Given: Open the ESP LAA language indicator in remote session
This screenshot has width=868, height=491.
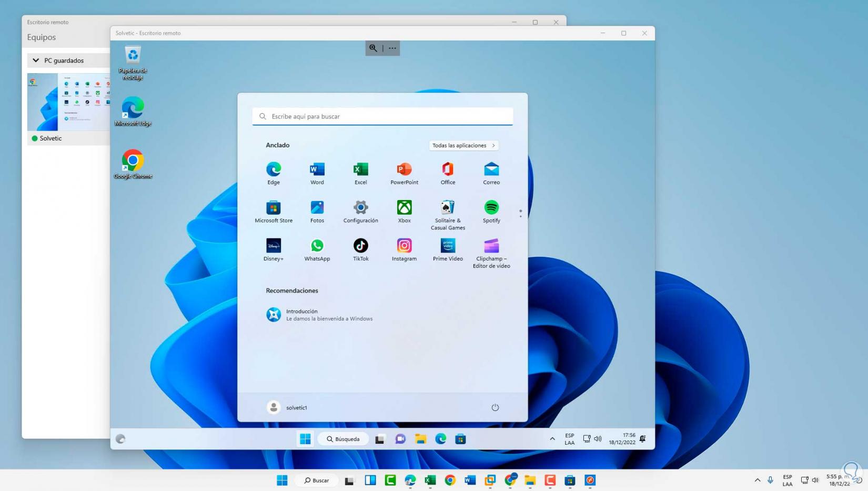Looking at the screenshot, I should tap(570, 439).
